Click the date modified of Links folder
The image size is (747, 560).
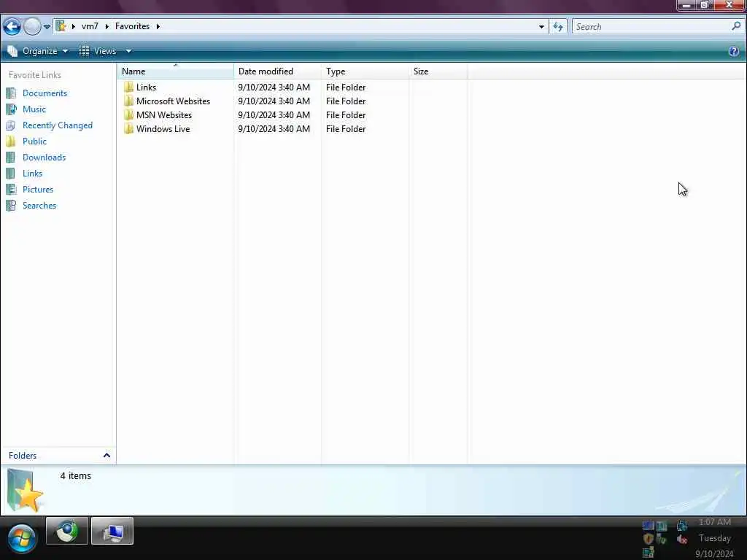click(x=274, y=87)
